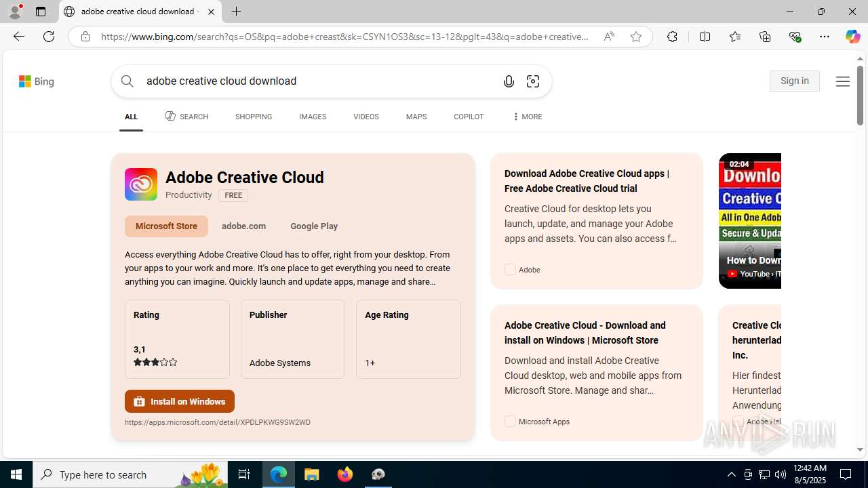868x488 pixels.
Task: Click the Adobe Creative Cloud app logo
Action: [x=141, y=184]
